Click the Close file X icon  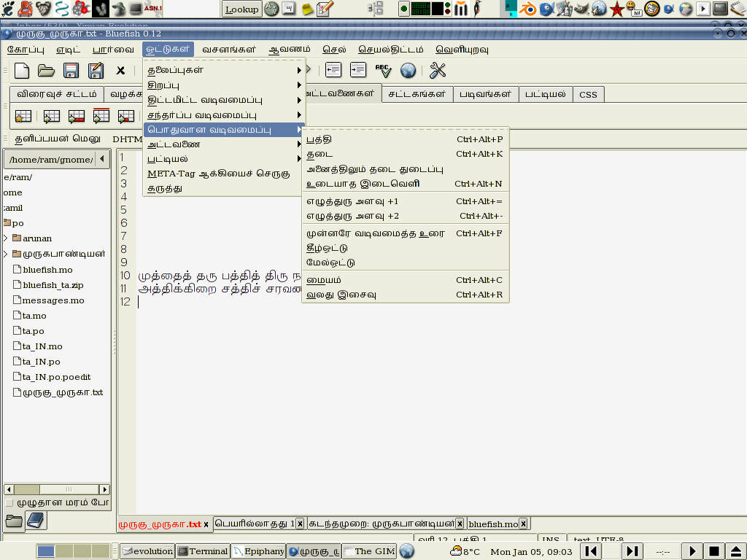pyautogui.click(x=120, y=71)
